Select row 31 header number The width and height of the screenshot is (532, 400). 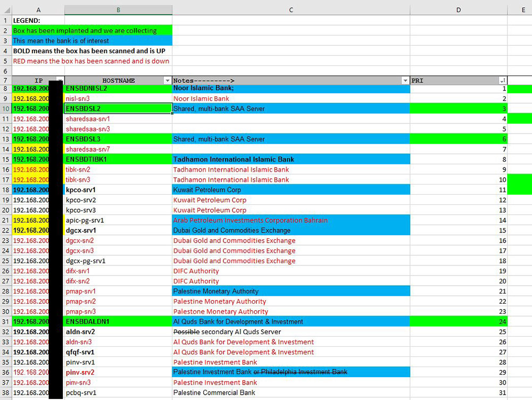pyautogui.click(x=5, y=321)
